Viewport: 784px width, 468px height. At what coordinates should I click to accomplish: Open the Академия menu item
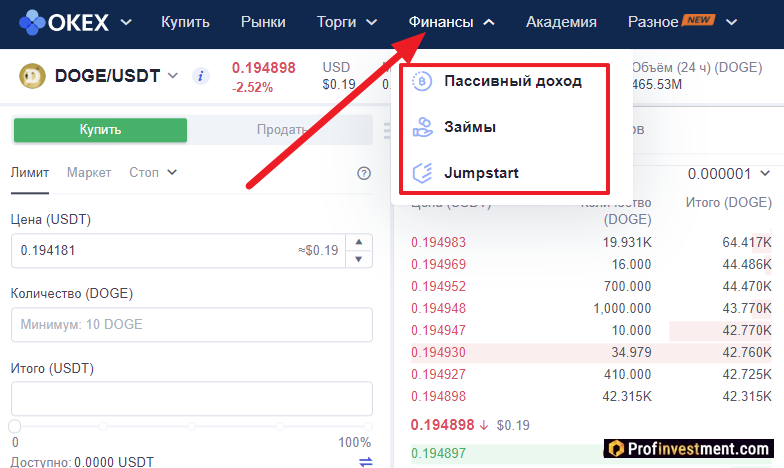561,22
